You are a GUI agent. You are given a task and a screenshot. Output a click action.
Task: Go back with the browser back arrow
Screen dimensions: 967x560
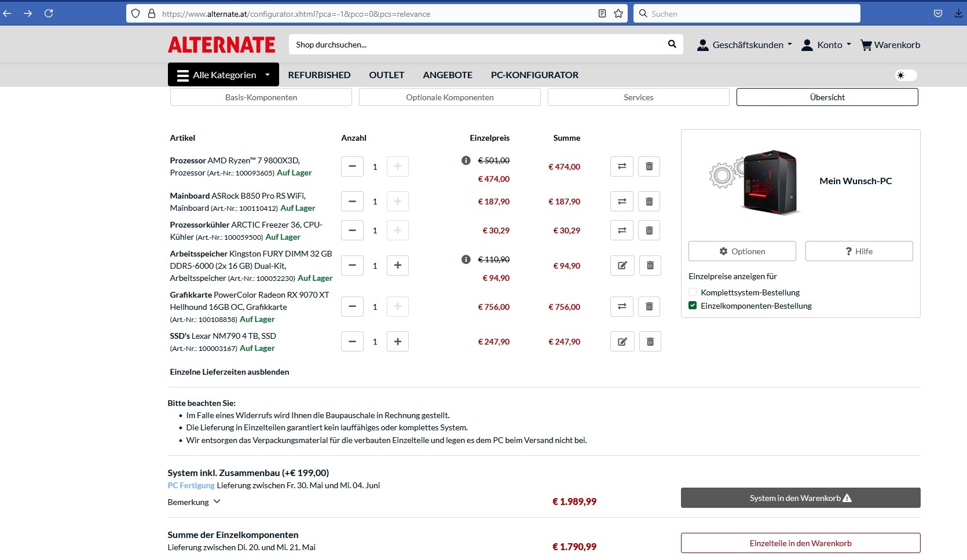(7, 13)
